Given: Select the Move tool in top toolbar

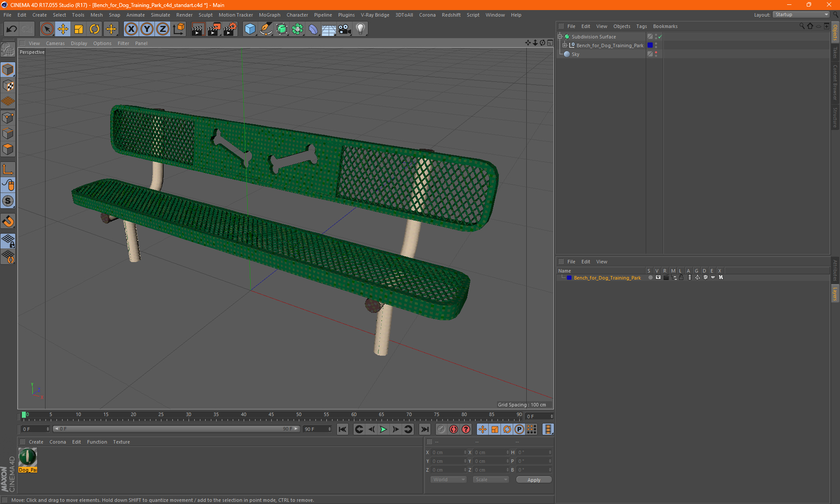Looking at the screenshot, I should pos(63,29).
